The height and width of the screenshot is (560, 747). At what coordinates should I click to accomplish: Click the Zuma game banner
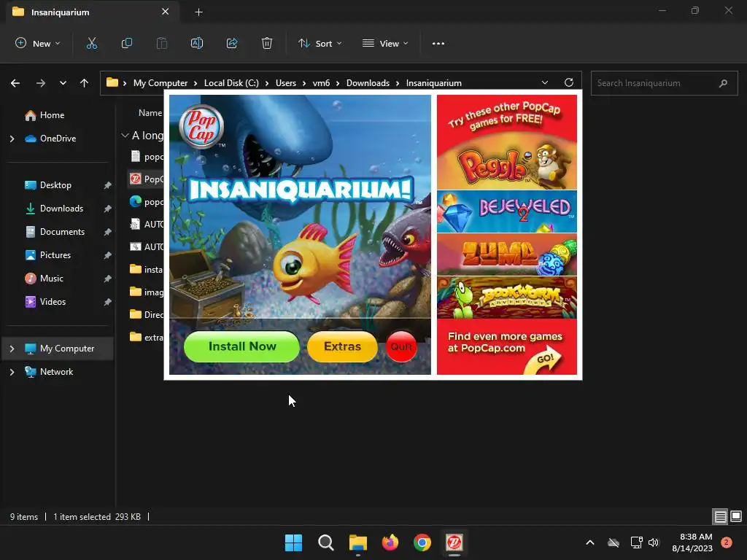pos(507,254)
